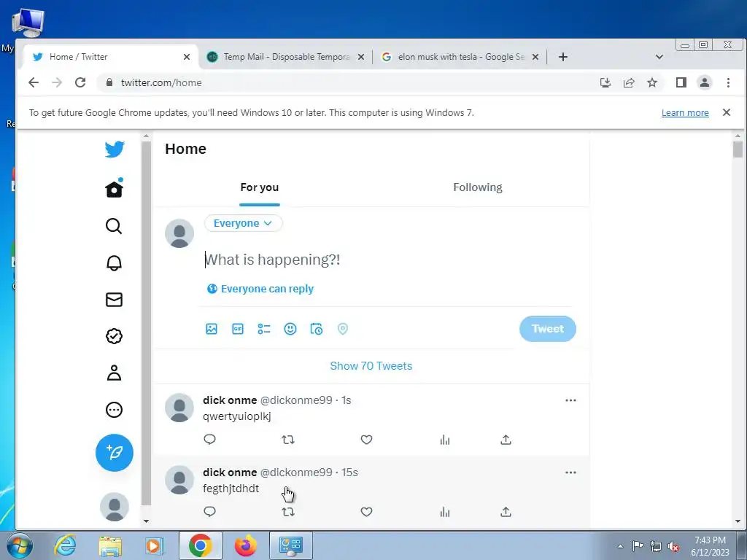Open the Chrome three-dot menu
747x560 pixels.
click(728, 82)
